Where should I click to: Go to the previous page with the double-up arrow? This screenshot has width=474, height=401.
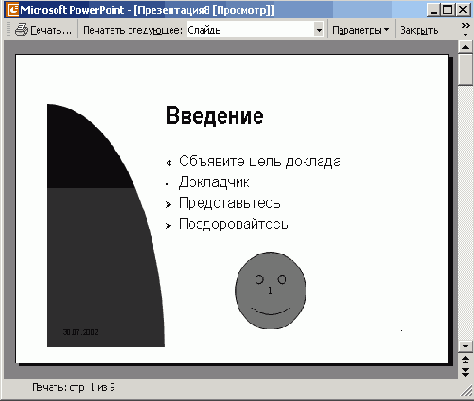coord(465,359)
